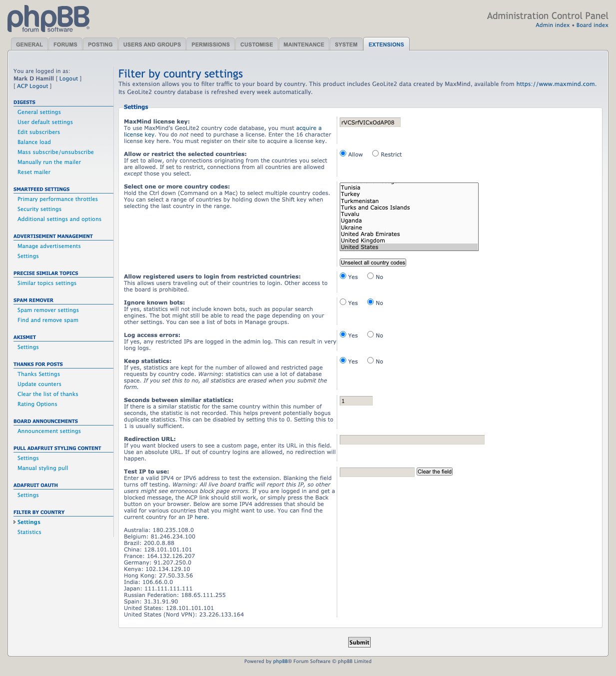The height and width of the screenshot is (676, 616).
Task: Select Ukraine in the country list
Action: [409, 227]
